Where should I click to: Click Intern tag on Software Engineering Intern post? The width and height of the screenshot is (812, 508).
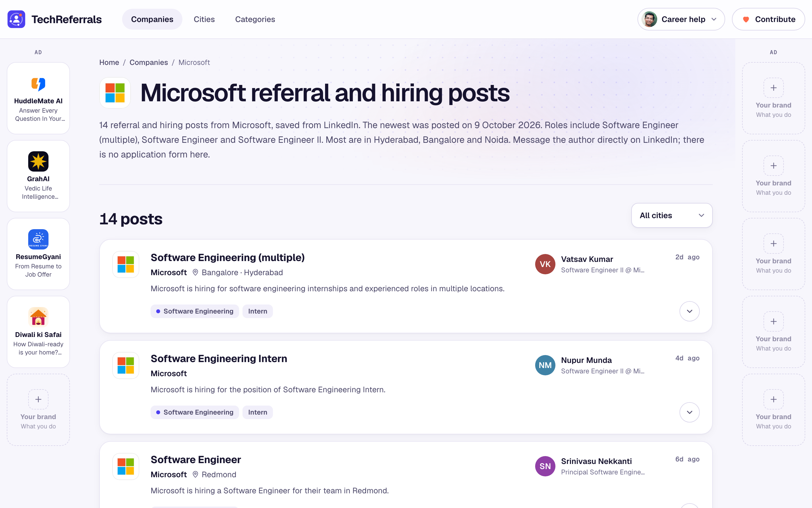point(258,412)
